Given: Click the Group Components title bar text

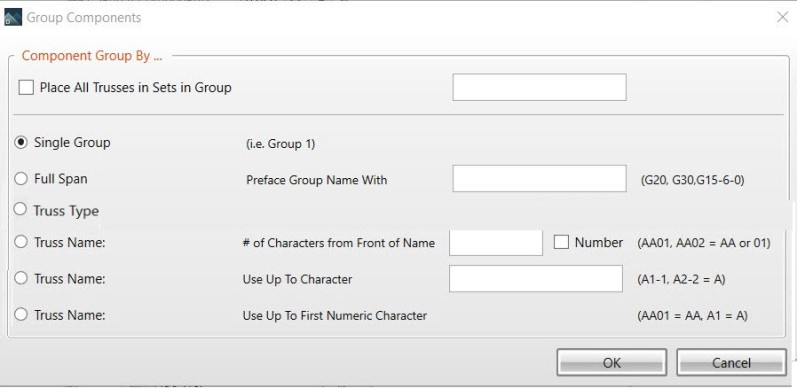Looking at the screenshot, I should pyautogui.click(x=84, y=18).
